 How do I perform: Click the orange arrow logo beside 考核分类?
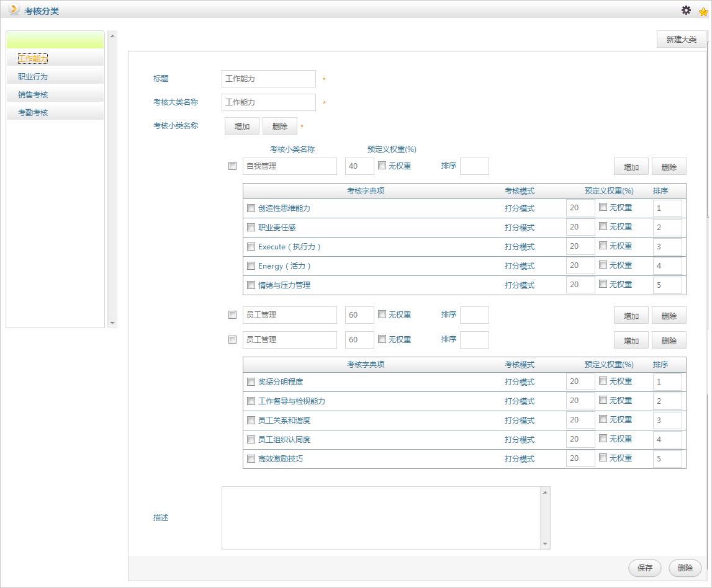14,10
